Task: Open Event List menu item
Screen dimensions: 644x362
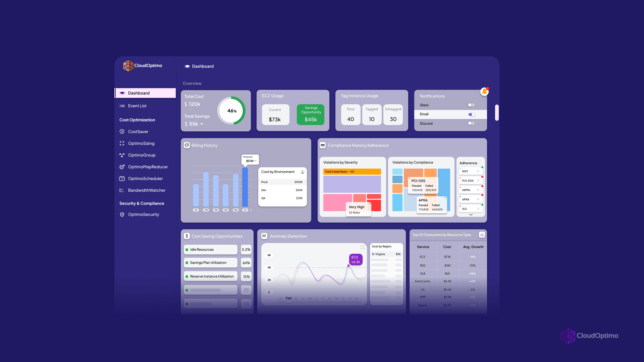Action: pyautogui.click(x=137, y=105)
